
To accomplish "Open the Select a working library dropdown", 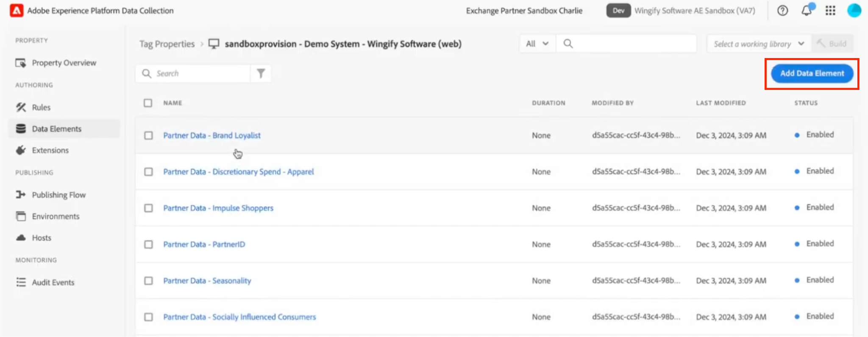I will (759, 44).
